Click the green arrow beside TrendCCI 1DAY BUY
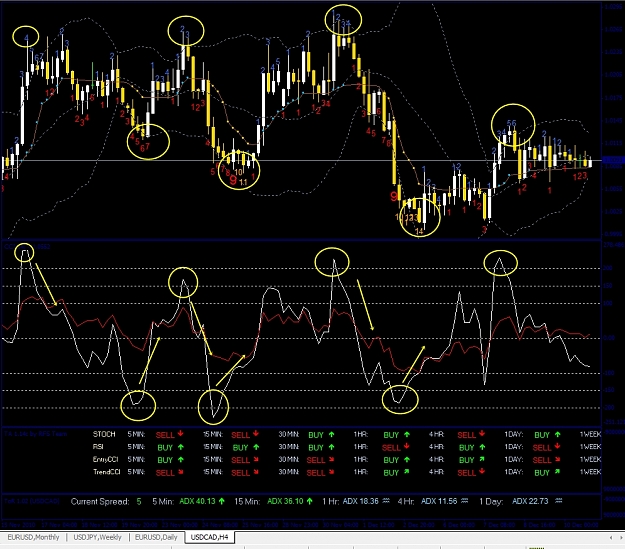Image resolution: width=625 pixels, height=549 pixels. click(x=557, y=472)
